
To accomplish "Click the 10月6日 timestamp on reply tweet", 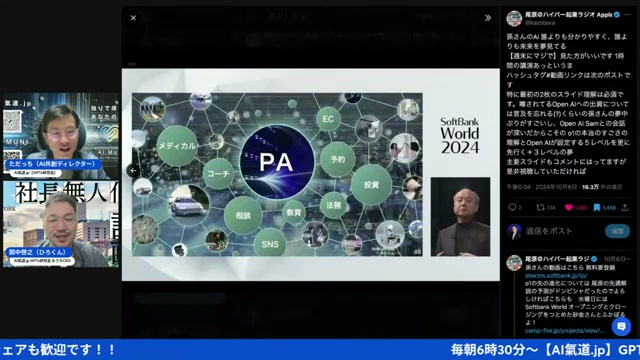I will point(614,259).
